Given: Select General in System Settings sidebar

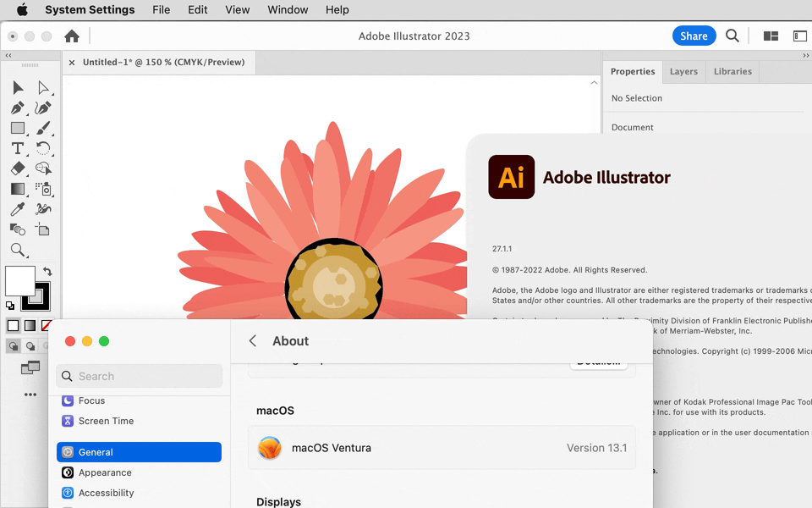Looking at the screenshot, I should coord(140,452).
